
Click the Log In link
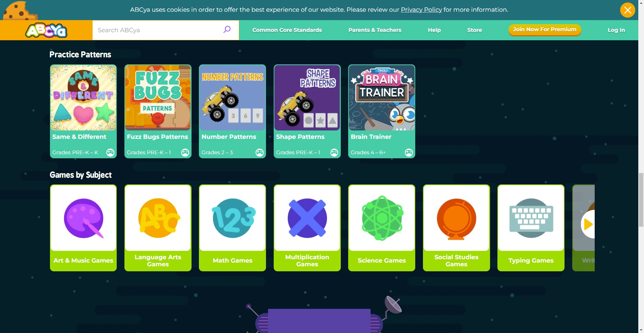616,30
